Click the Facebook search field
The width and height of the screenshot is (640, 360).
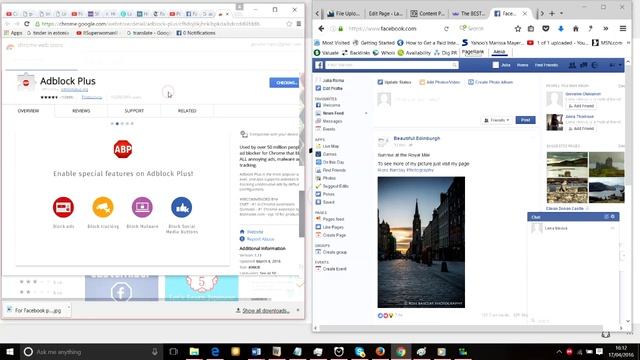(391, 65)
